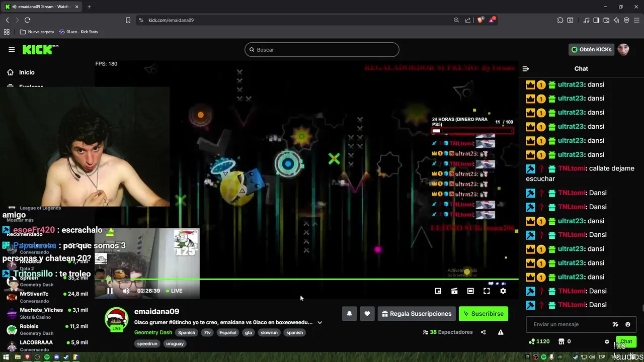Open the zoom control in address bar
The image size is (644, 362).
(456, 20)
